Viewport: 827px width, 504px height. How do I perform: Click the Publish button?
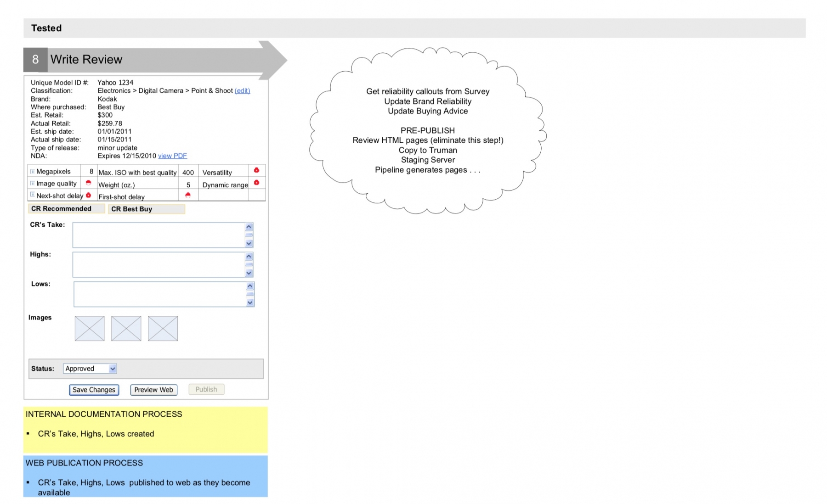tap(206, 389)
